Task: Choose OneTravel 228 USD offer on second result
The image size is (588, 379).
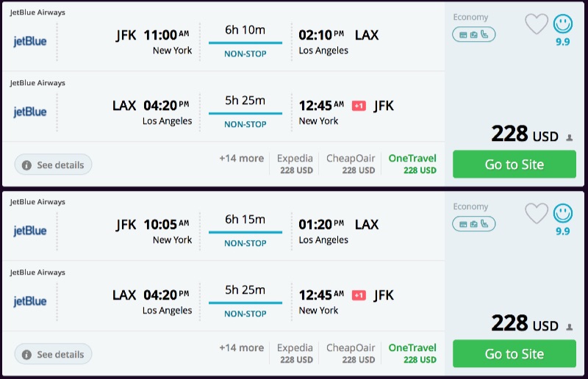Action: coord(412,353)
